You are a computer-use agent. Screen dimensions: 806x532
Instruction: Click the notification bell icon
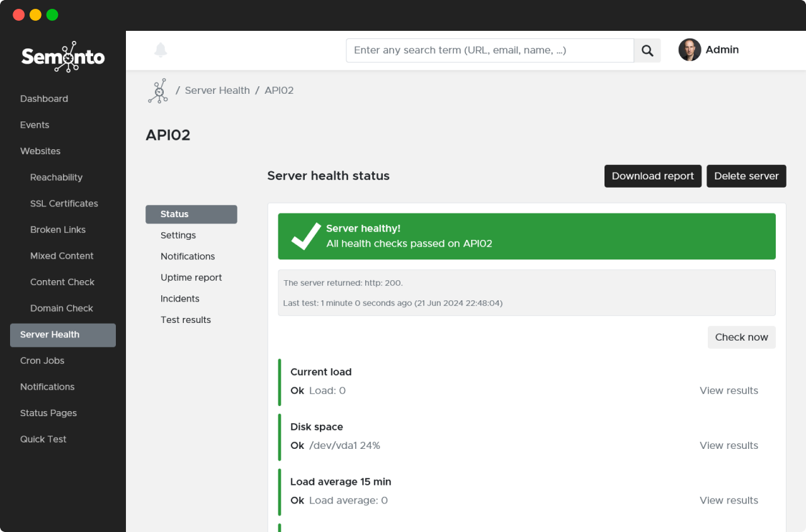pyautogui.click(x=161, y=50)
